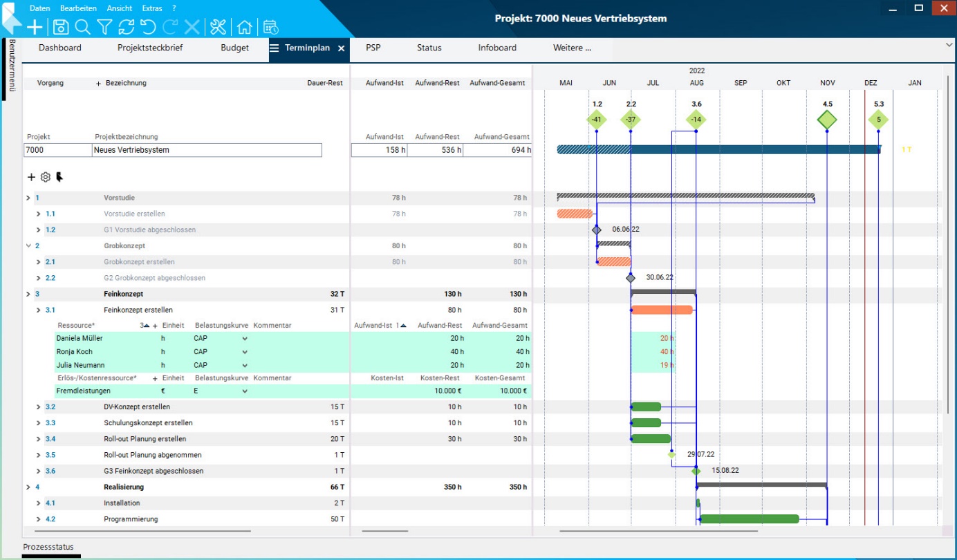The height and width of the screenshot is (560, 957).
Task: Expand the Vorstudie row 1
Action: 28,198
